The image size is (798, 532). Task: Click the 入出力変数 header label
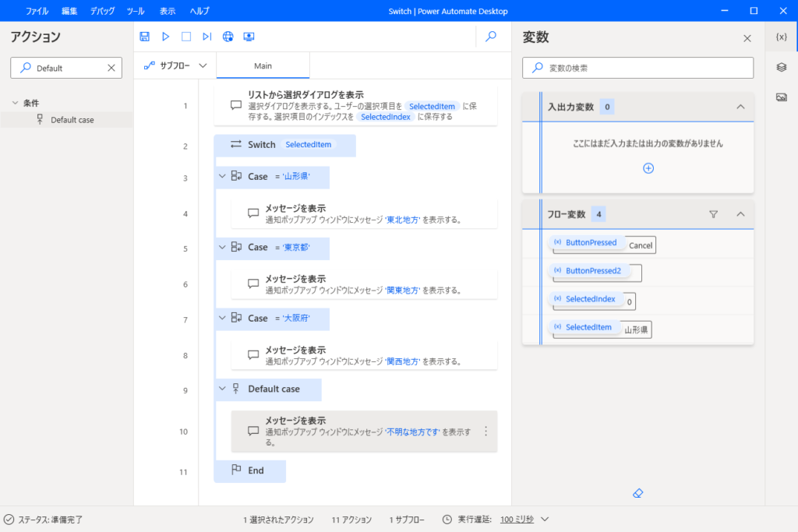tap(570, 107)
